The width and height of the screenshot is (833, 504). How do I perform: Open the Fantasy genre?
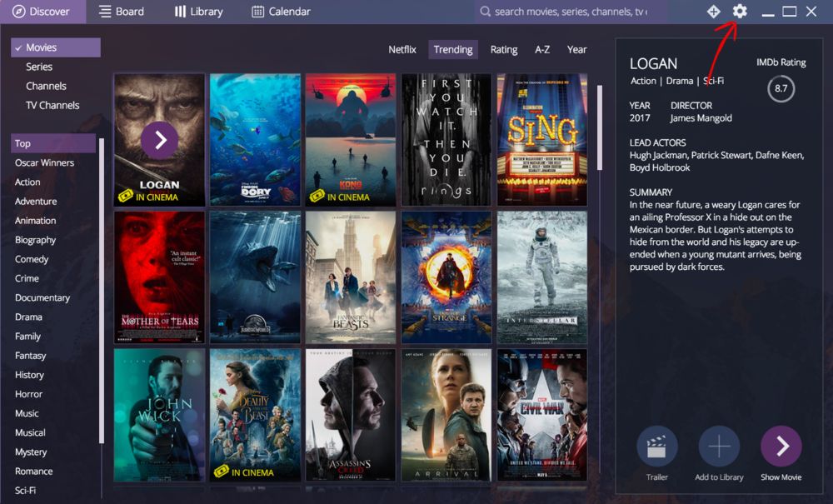click(x=30, y=355)
